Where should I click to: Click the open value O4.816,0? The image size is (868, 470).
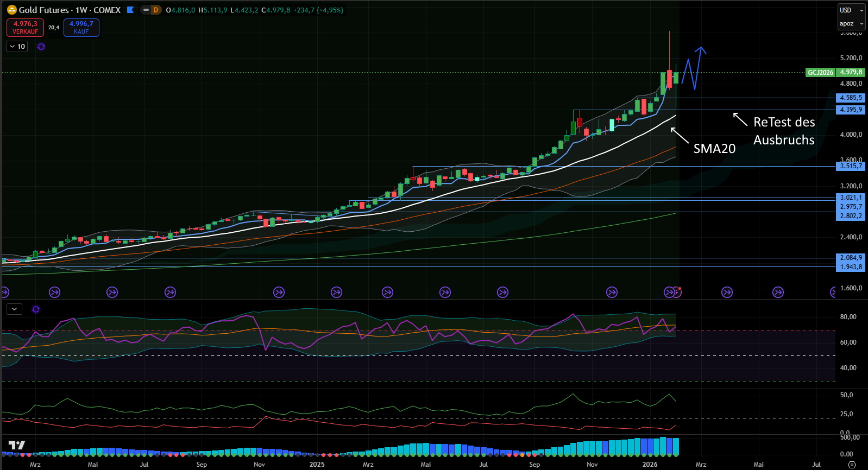(180, 10)
